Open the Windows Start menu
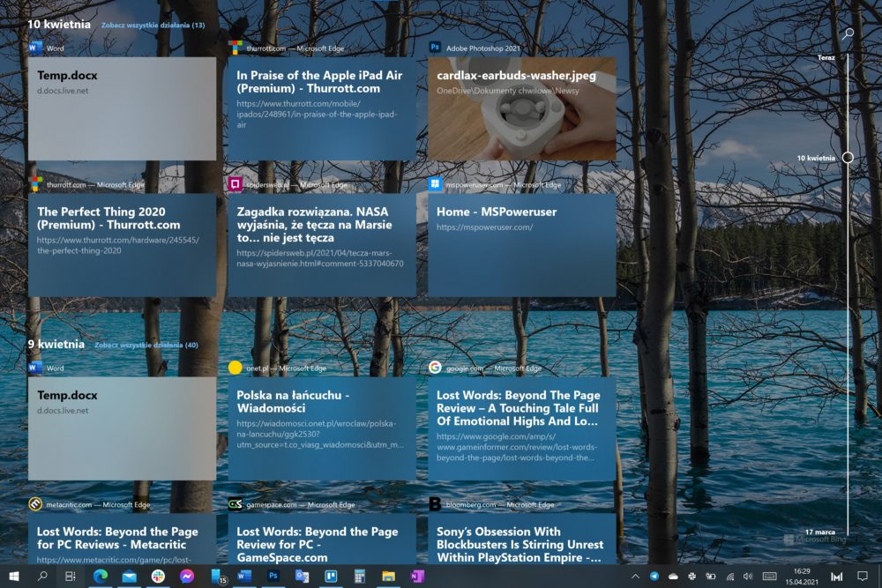The width and height of the screenshot is (882, 588). coord(14,577)
